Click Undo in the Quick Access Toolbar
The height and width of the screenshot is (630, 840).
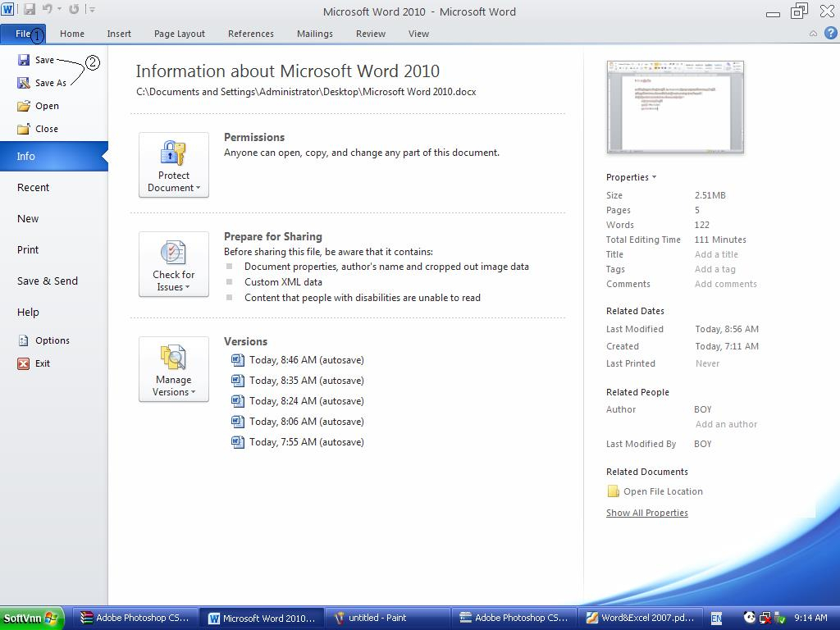pos(47,9)
